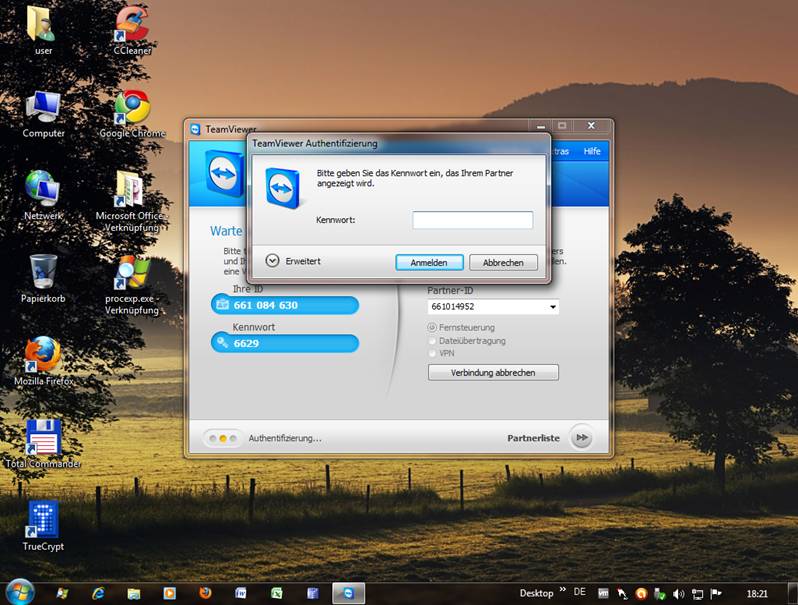798x605 pixels.
Task: Open the Papierkorb recycle bin
Action: click(43, 272)
